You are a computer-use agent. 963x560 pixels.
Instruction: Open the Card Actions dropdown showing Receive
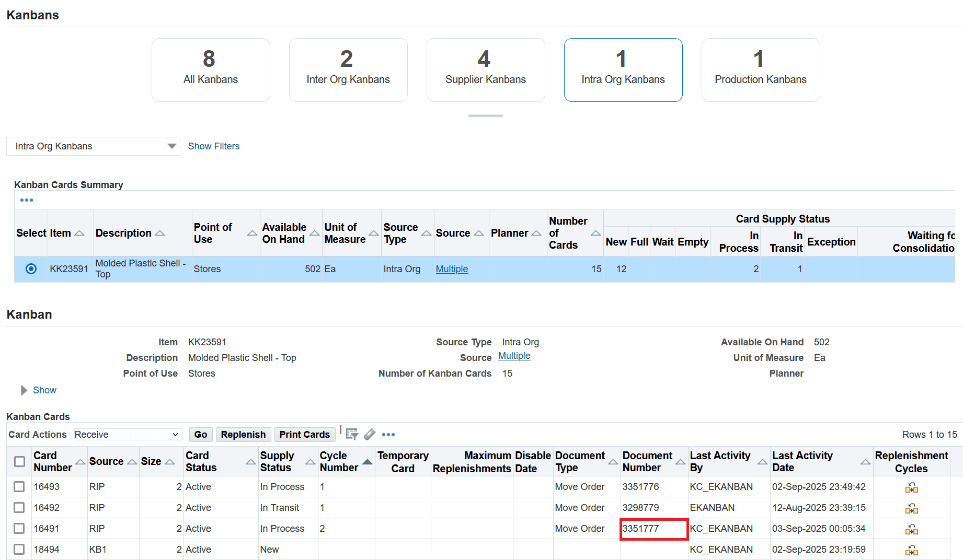tap(128, 434)
